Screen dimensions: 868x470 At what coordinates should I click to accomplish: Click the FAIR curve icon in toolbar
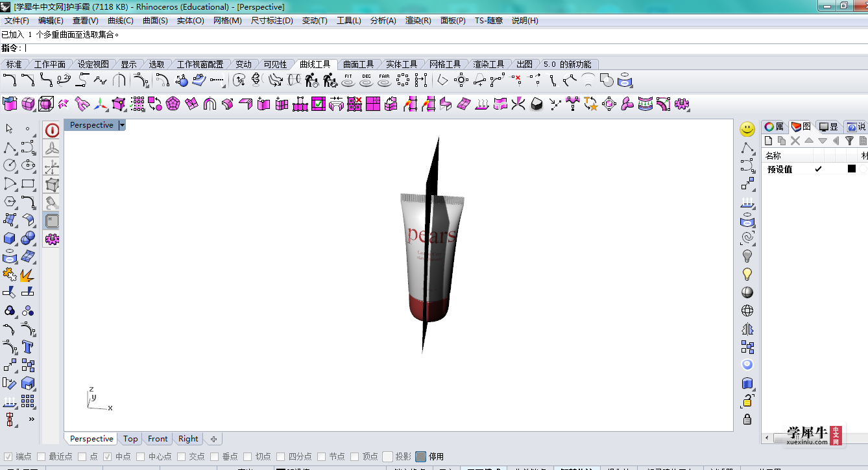(x=385, y=80)
